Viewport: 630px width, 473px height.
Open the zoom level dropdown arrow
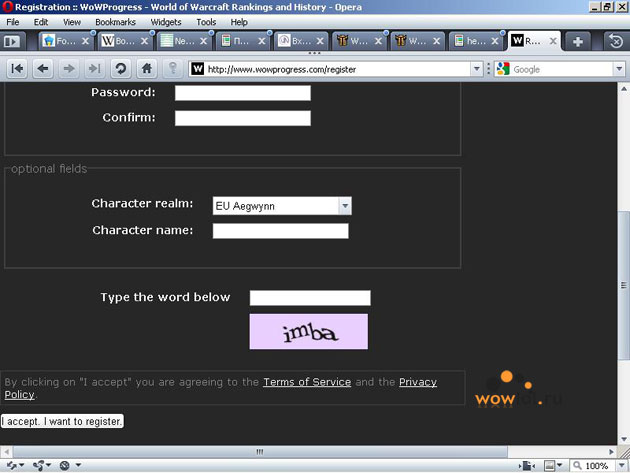tap(622, 466)
